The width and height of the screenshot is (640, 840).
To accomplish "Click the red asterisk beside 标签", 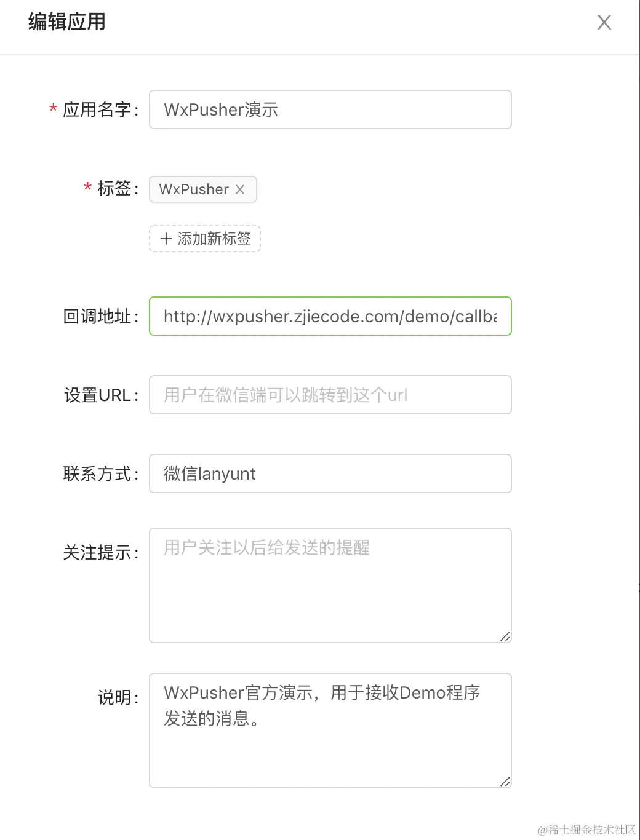I will [x=87, y=188].
